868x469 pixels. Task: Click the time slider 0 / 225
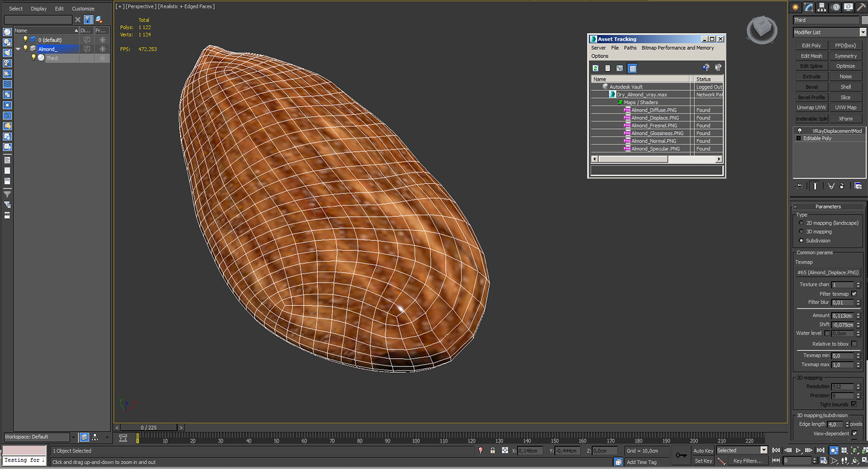150,427
